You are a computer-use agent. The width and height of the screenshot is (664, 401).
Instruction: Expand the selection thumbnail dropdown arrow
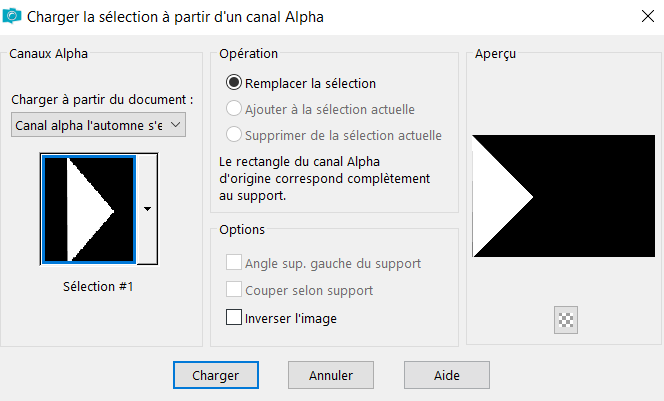(147, 209)
